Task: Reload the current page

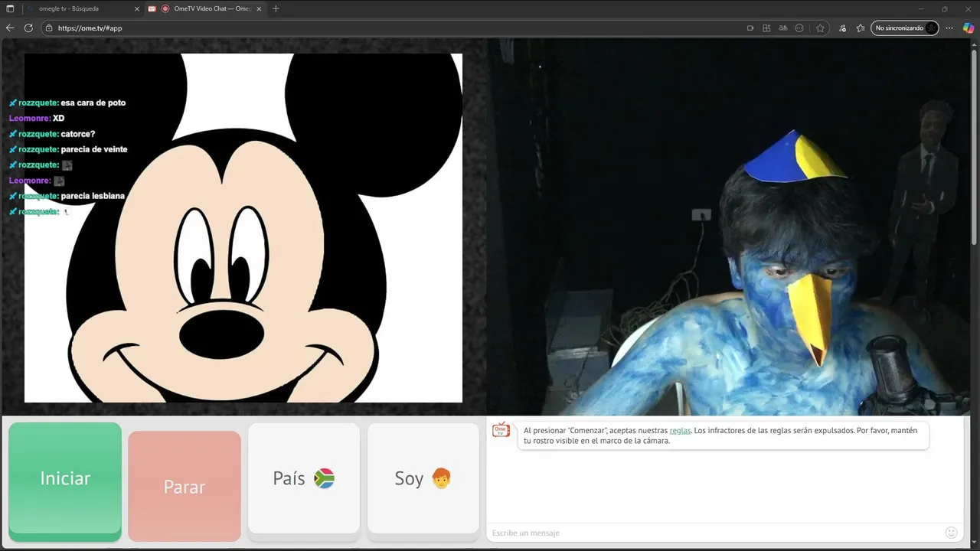Action: (x=28, y=28)
